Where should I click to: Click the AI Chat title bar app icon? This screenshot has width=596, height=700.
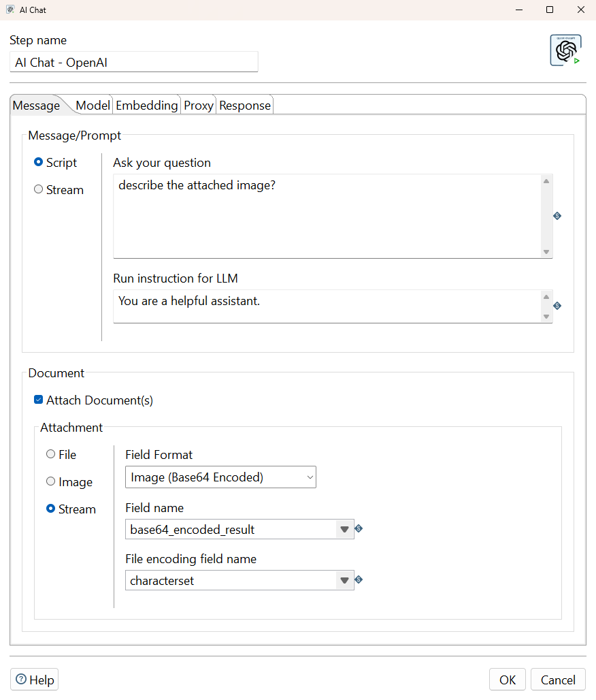coord(10,10)
